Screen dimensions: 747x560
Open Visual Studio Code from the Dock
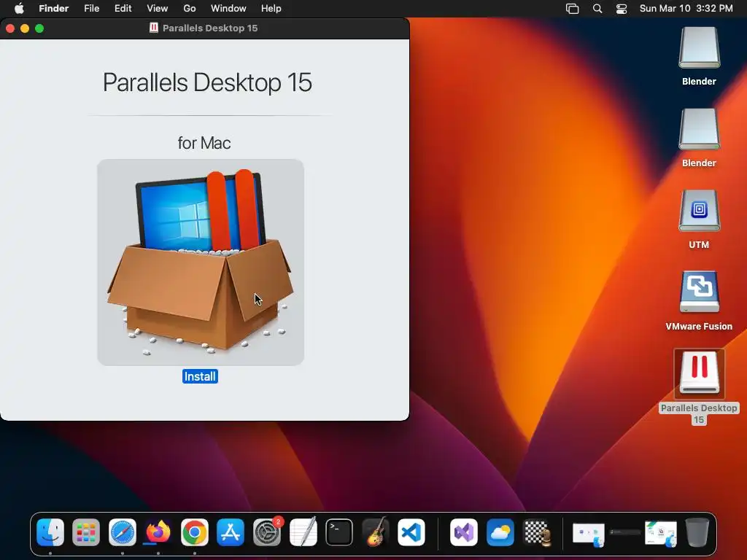click(411, 532)
